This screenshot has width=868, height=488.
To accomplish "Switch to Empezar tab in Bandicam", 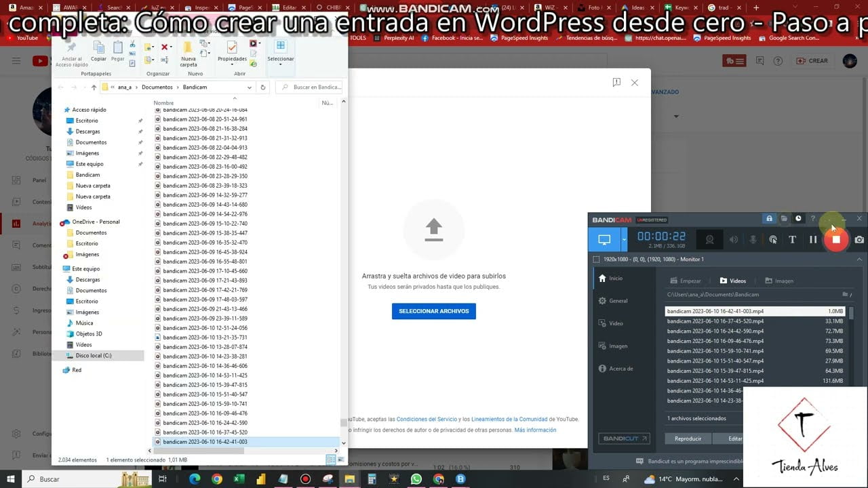I will coord(686,281).
